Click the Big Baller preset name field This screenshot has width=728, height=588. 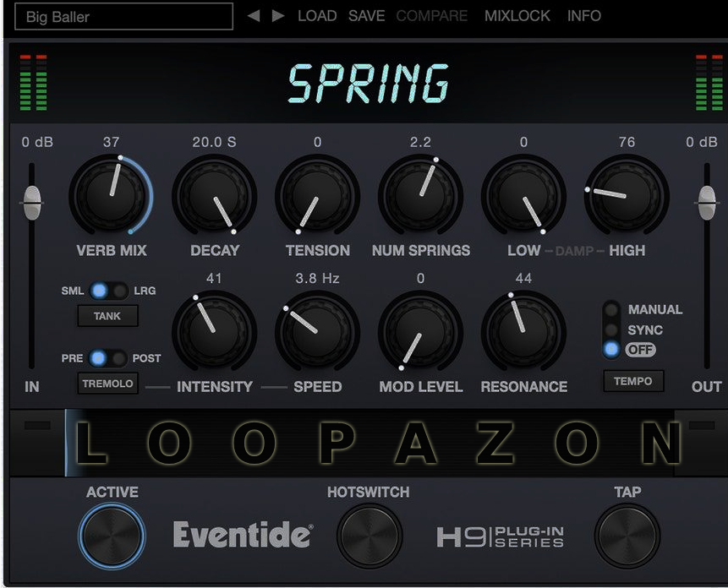(124, 17)
